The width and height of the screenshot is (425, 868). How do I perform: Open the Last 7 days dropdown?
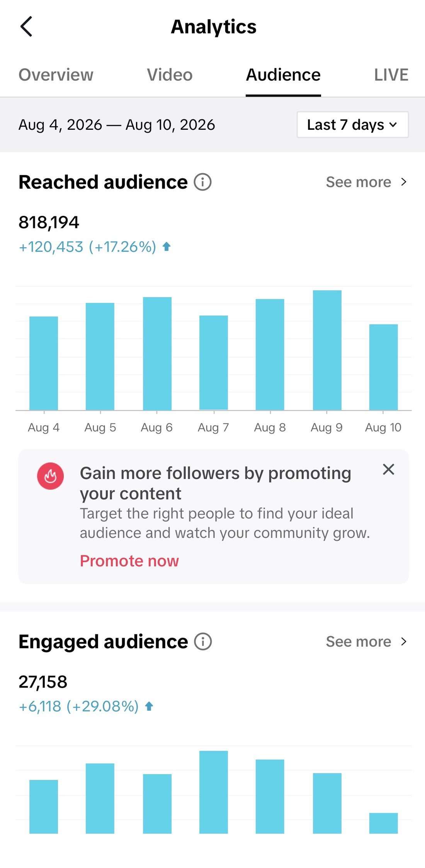[352, 125]
